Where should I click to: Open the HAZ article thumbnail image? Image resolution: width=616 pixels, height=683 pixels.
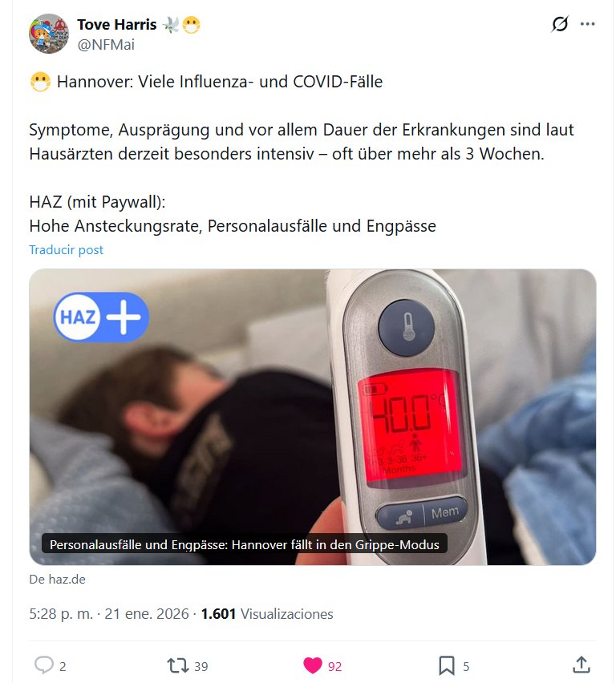pyautogui.click(x=313, y=417)
